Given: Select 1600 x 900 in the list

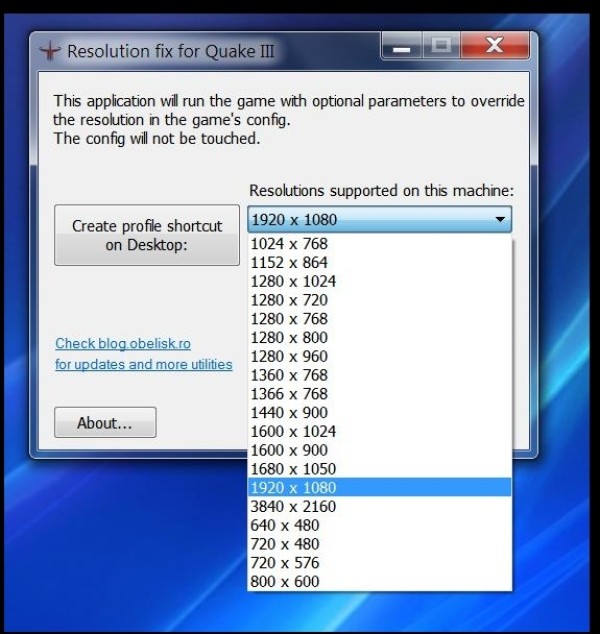Looking at the screenshot, I should click(x=379, y=450).
